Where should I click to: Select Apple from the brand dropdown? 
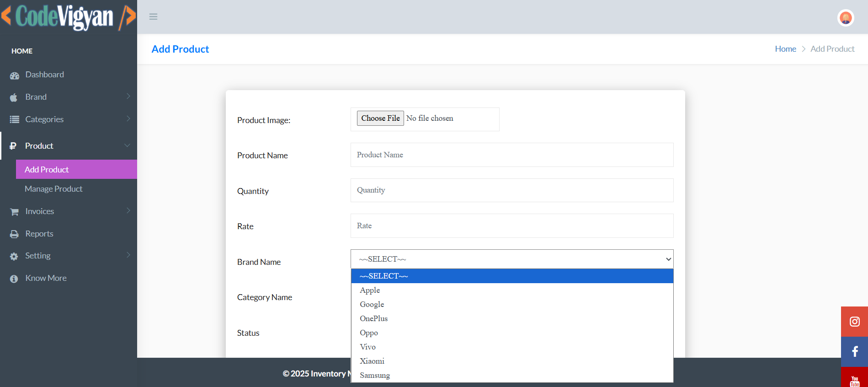(x=370, y=290)
